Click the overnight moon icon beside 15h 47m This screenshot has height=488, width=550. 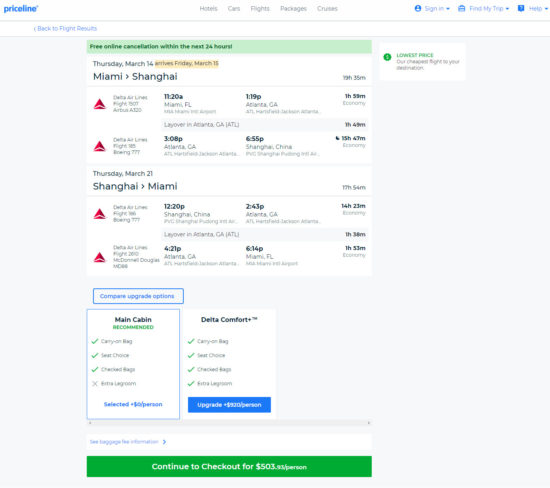337,138
